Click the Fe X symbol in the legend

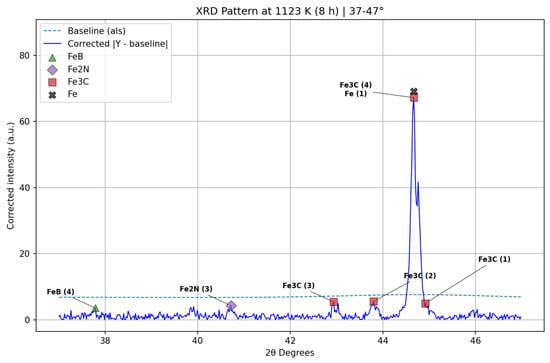pyautogui.click(x=52, y=95)
